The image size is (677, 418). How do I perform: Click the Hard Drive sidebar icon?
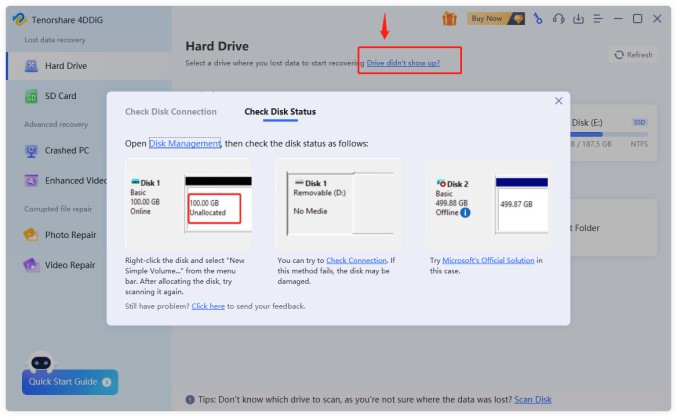pyautogui.click(x=31, y=66)
